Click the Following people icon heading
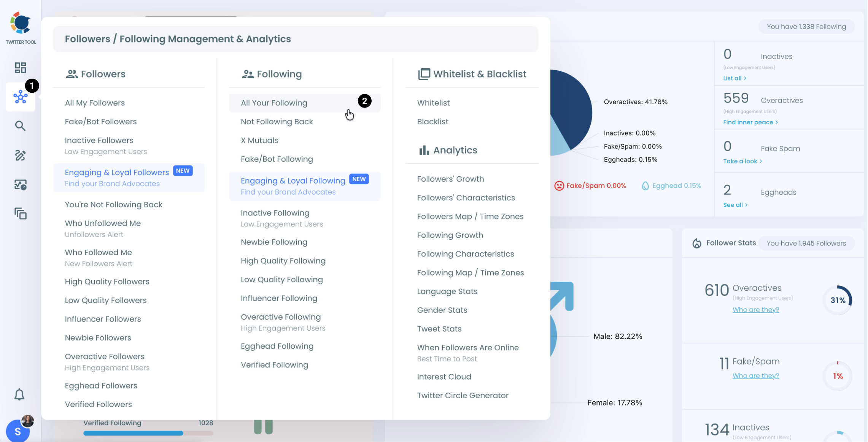The height and width of the screenshot is (442, 868). tap(248, 74)
